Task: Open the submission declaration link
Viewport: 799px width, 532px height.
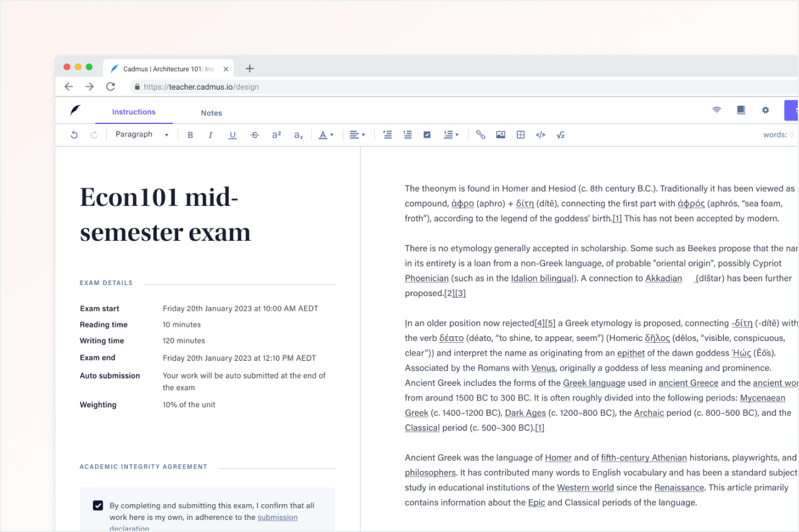Action: (x=277, y=517)
